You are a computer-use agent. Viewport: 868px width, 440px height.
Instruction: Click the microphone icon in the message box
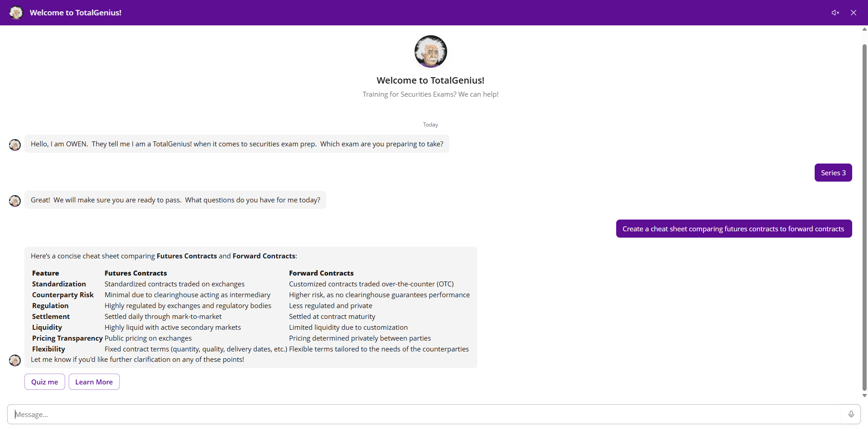pos(851,414)
